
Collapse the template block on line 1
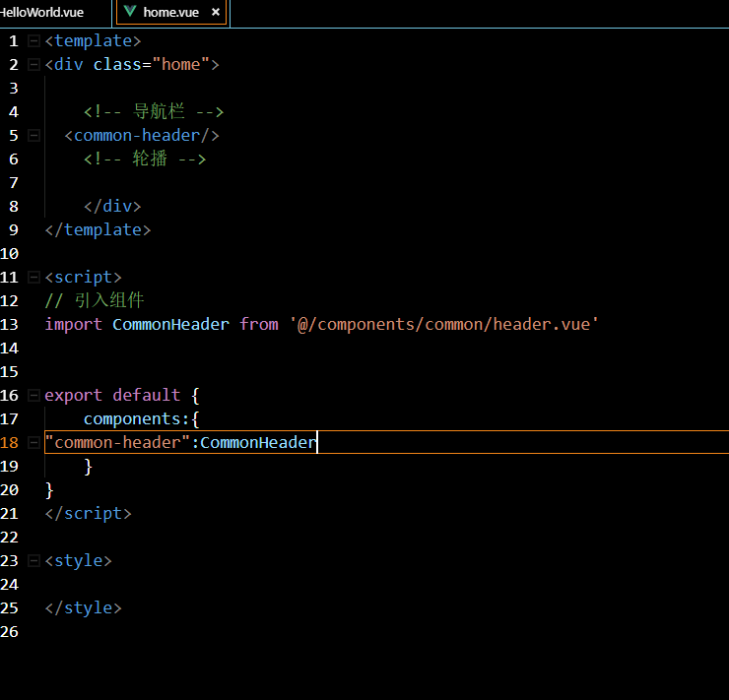click(x=33, y=41)
